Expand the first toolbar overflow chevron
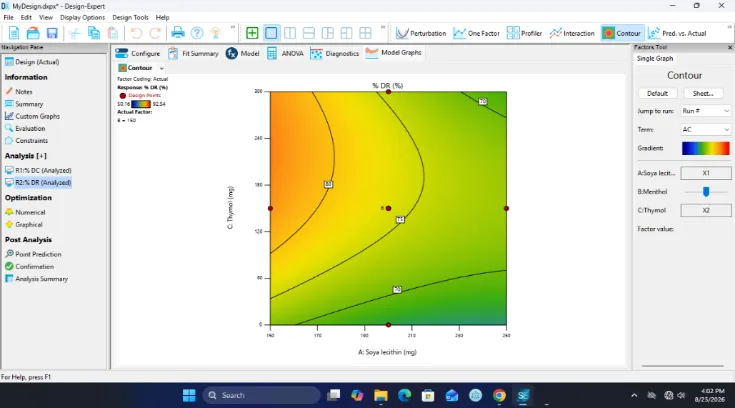 [x=232, y=28]
